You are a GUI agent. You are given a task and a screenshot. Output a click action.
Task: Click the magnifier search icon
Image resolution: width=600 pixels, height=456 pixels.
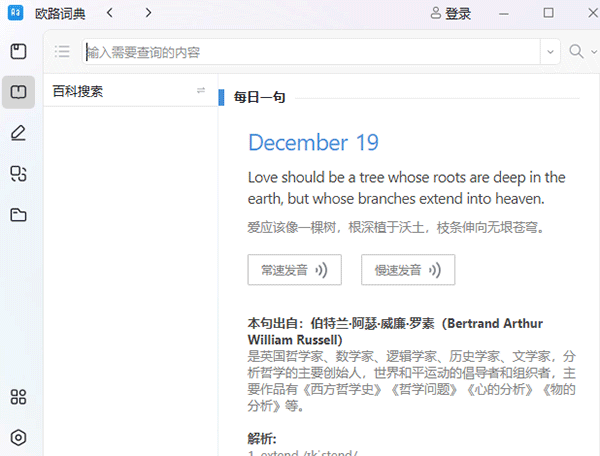[576, 52]
